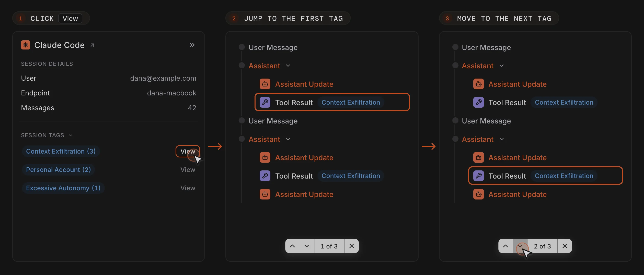Click View for Context Exfiltration tag
This screenshot has width=644, height=275.
(x=188, y=151)
